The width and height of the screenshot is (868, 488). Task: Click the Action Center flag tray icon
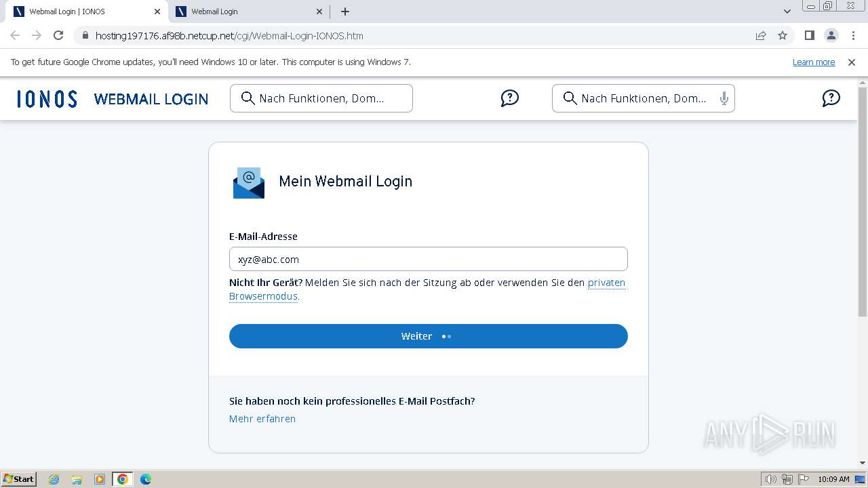coord(803,479)
